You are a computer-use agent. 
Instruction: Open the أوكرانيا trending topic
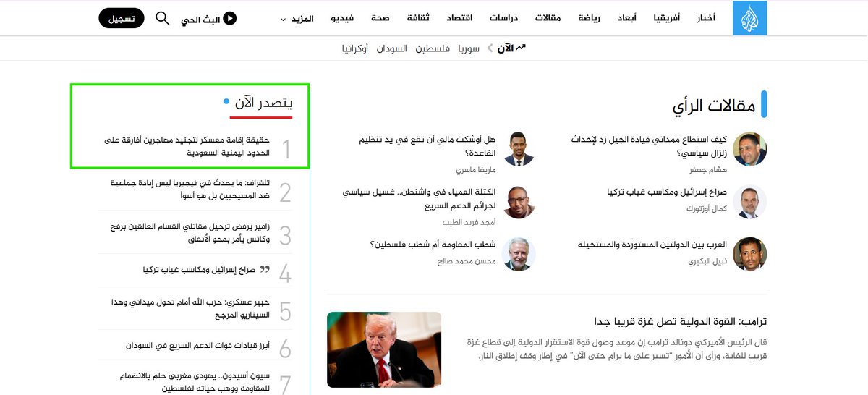(355, 48)
